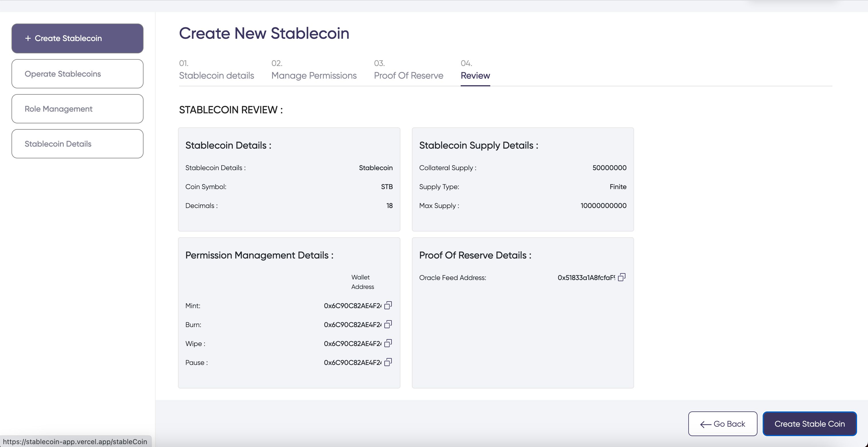Click the stablecoin name value Stablecoin
Image resolution: width=868 pixels, height=447 pixels.
(376, 168)
